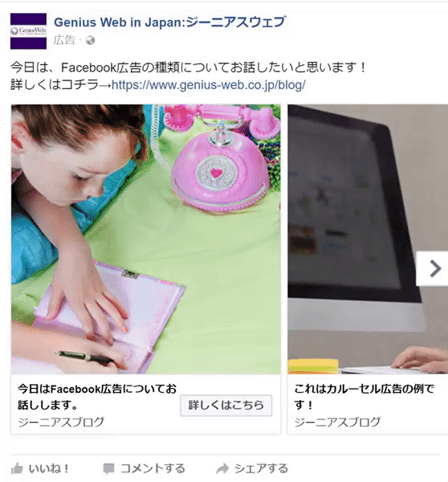The width and height of the screenshot is (448, 482).
Task: Click the 詳しくはこちら button
Action: click(x=226, y=406)
